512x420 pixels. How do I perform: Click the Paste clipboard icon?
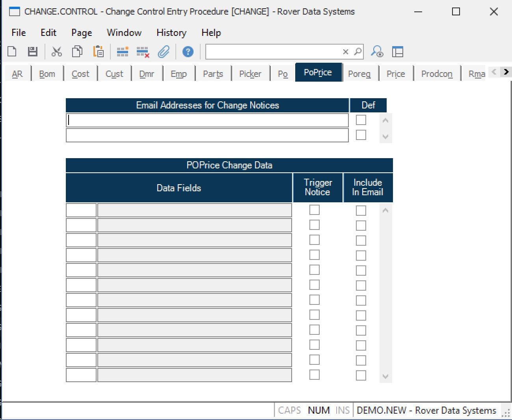coord(98,52)
